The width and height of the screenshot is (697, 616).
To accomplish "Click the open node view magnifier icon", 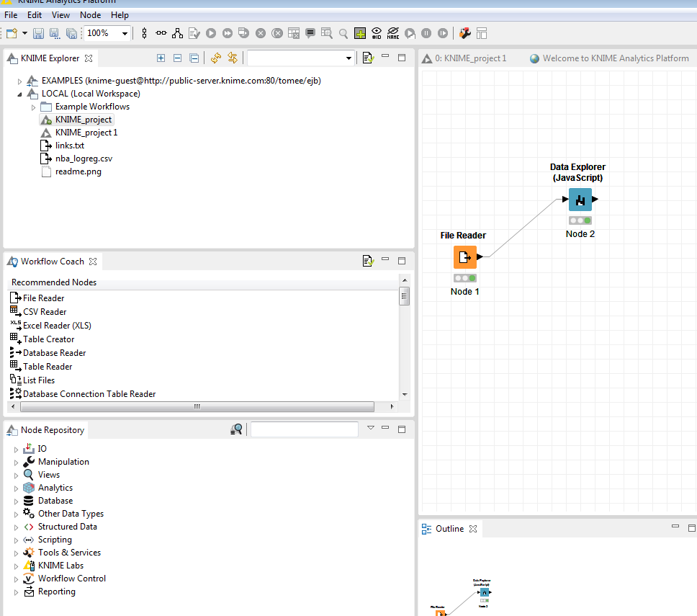I will click(343, 33).
